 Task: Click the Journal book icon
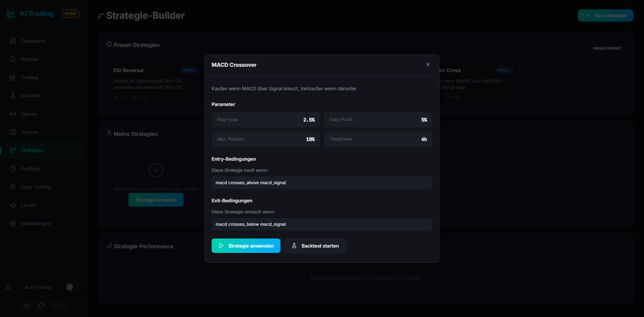tap(13, 132)
